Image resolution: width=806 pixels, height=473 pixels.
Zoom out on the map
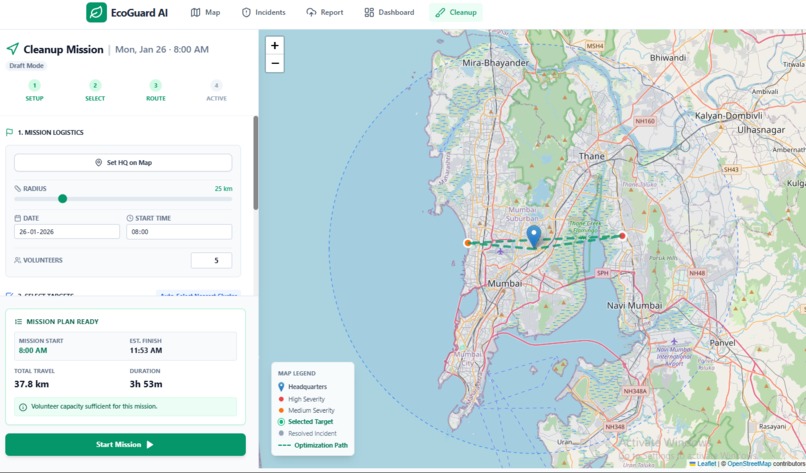tap(275, 64)
